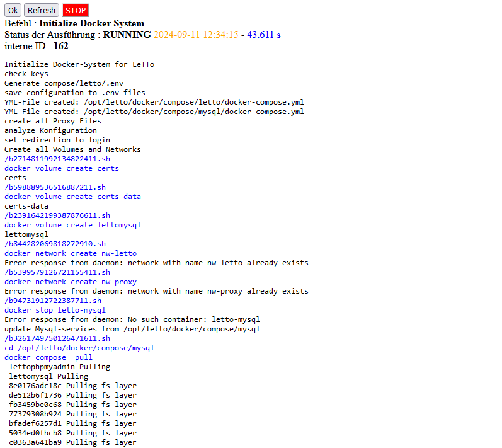Select 'docker volume create lettomysql' command line

click(72, 225)
